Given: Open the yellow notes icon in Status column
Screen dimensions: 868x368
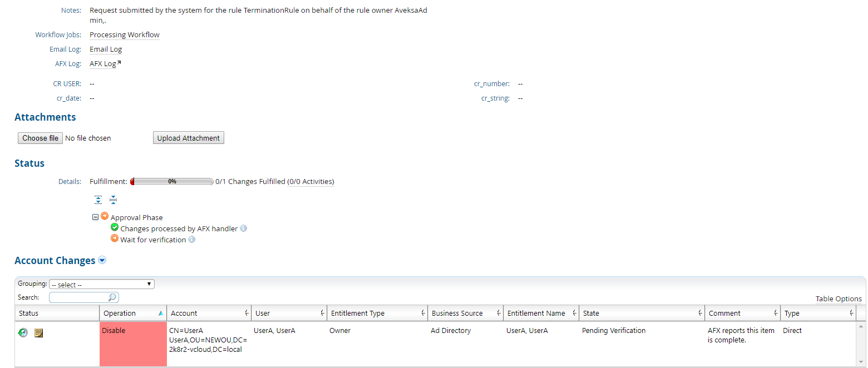Looking at the screenshot, I should (39, 332).
